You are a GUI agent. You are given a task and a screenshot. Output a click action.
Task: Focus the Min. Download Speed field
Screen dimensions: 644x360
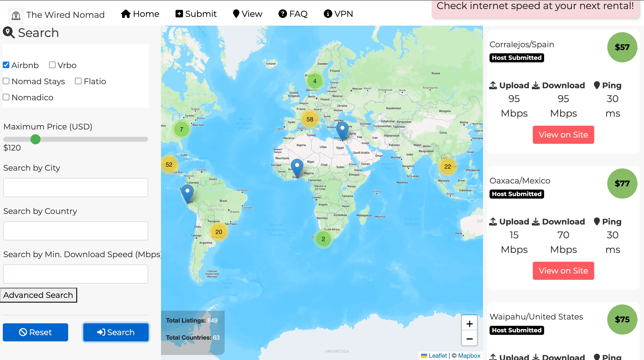[76, 274]
